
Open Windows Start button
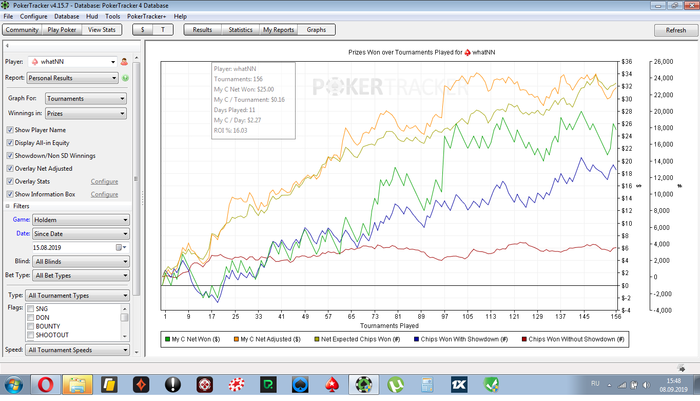[13, 384]
